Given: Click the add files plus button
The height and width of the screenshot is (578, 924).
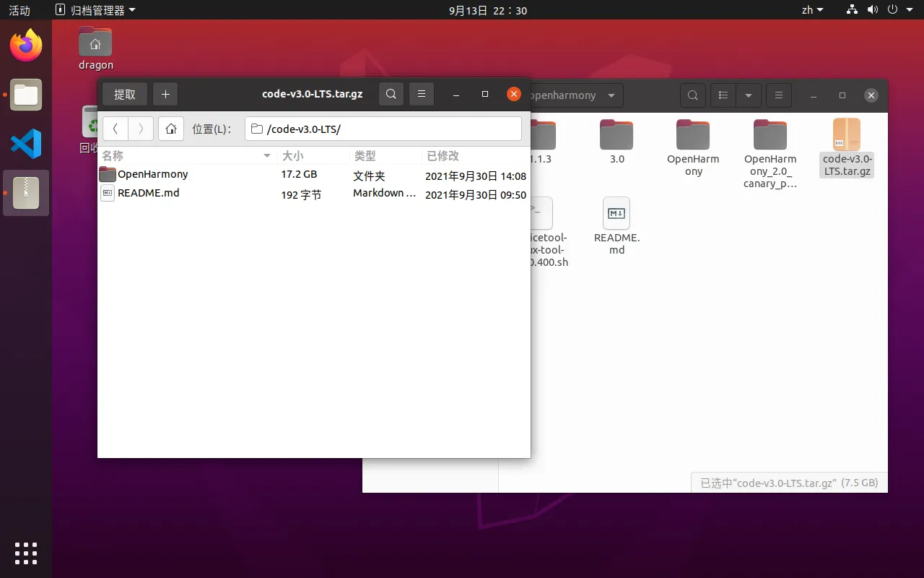Looking at the screenshot, I should (165, 95).
